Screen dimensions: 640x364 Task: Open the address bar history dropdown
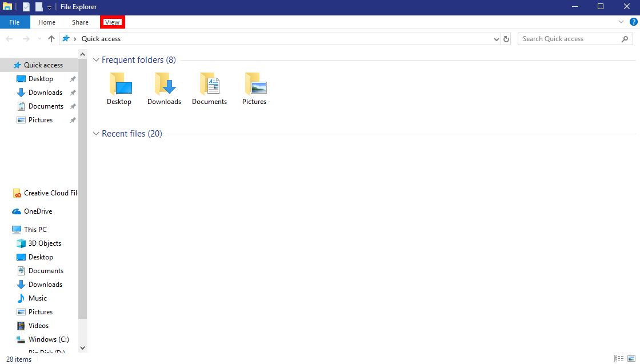497,39
